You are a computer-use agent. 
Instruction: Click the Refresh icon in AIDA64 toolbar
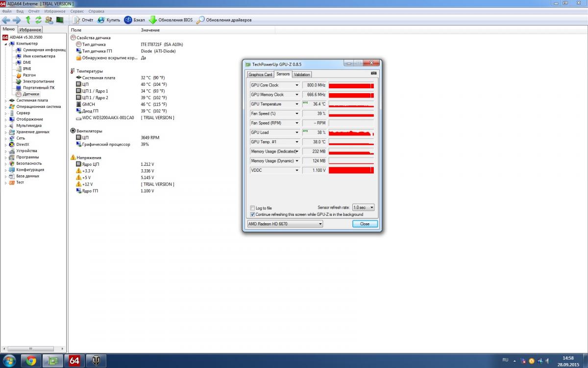(38, 20)
